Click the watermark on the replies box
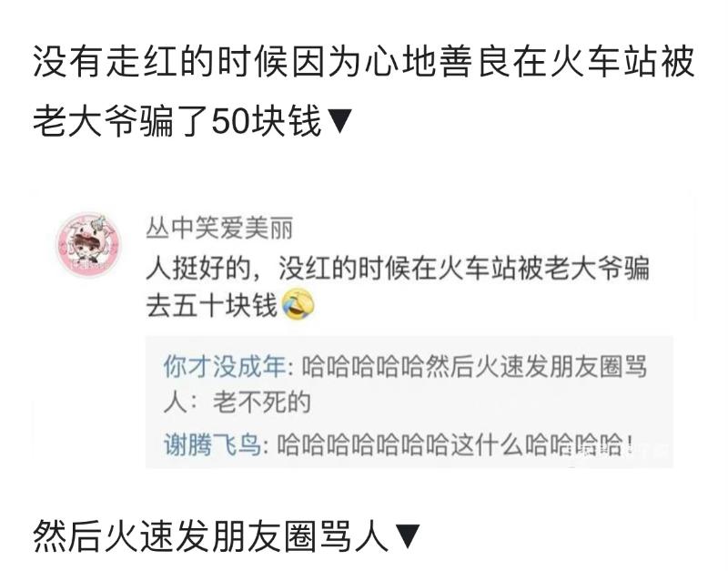This screenshot has width=728, height=571. [622, 450]
